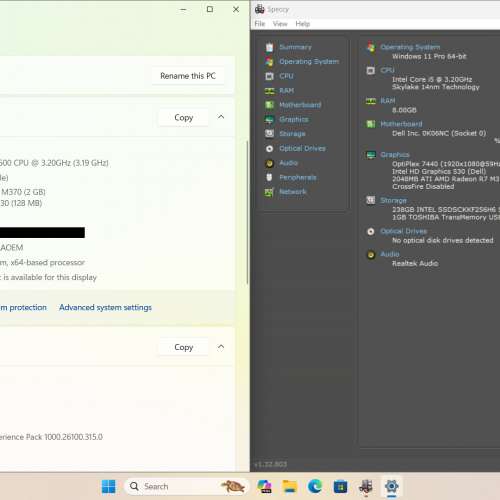Open File Explorer from the taskbar

pyautogui.click(x=290, y=486)
